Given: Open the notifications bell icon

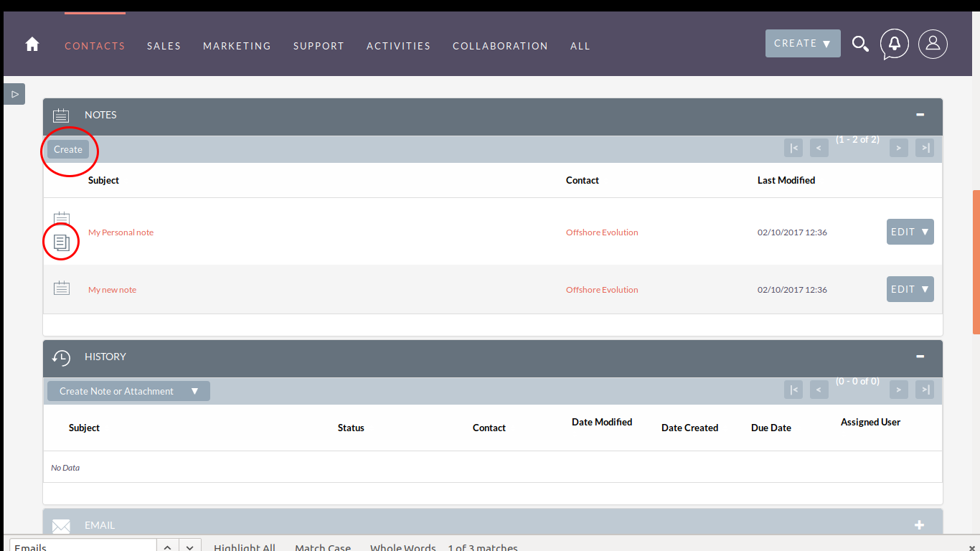Looking at the screenshot, I should [x=895, y=44].
